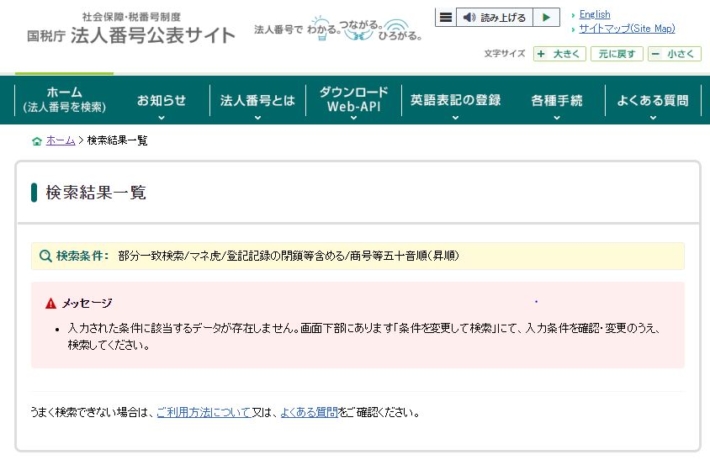710x460 pixels.
Task: Increase text size with 大きく button
Action: pyautogui.click(x=560, y=54)
